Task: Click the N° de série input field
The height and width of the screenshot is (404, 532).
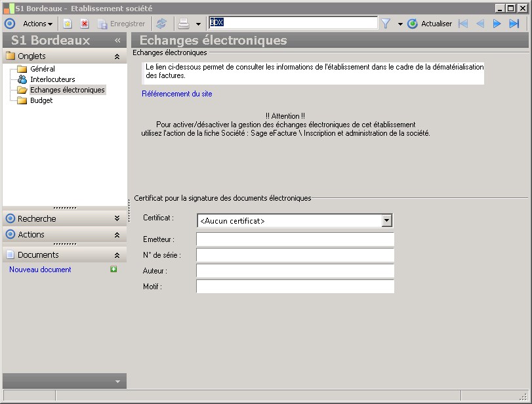Action: coord(295,254)
